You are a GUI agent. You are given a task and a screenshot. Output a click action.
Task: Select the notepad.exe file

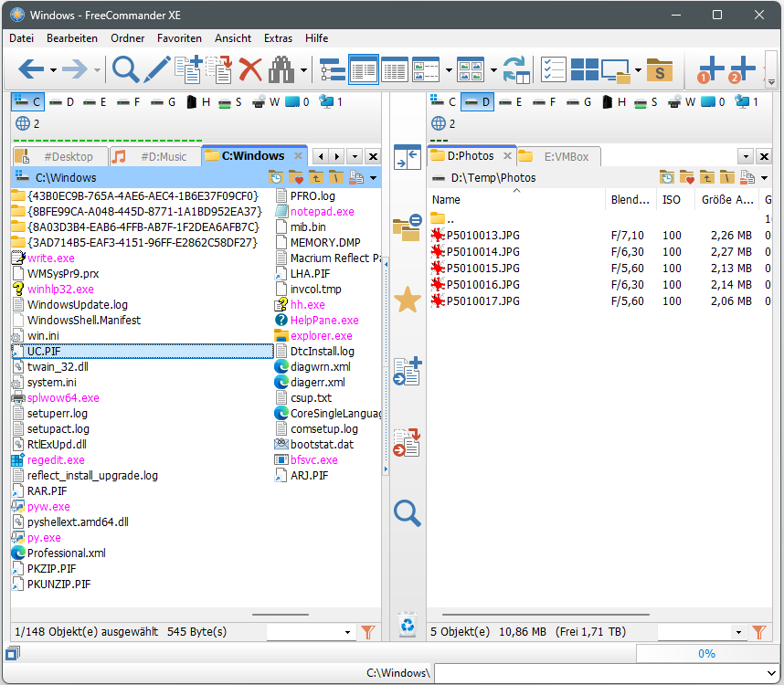coord(322,211)
